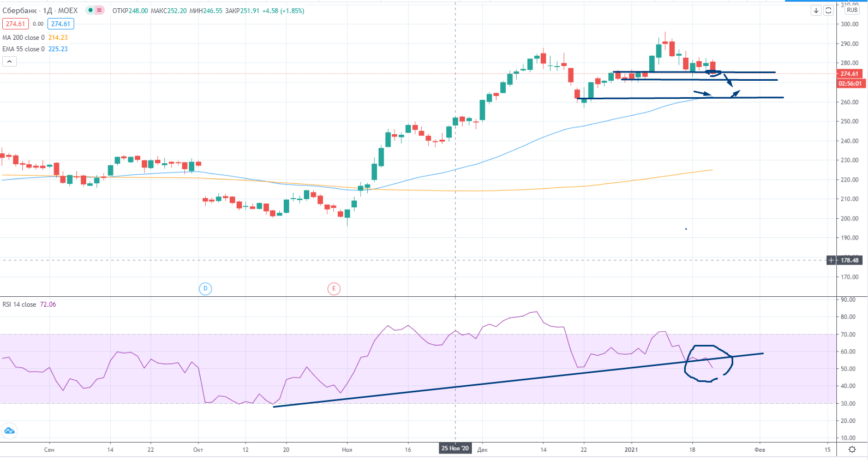This screenshot has width=868, height=460.
Task: Collapse the indicator legend with chevron
Action: tap(9, 62)
